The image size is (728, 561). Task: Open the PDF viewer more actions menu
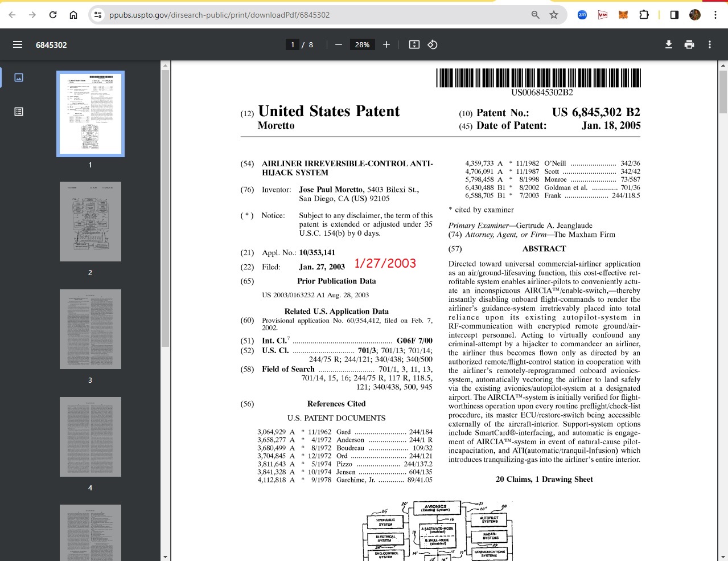710,44
